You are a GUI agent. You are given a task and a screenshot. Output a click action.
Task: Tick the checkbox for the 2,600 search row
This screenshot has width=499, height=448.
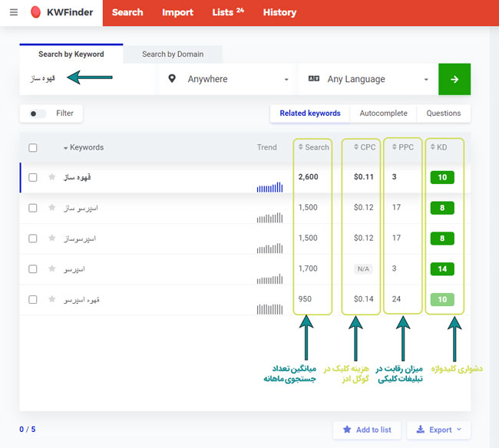[32, 177]
